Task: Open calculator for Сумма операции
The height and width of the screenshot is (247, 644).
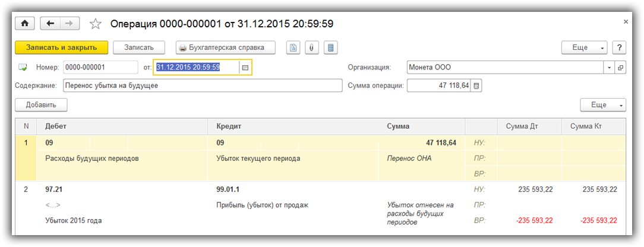Action: (476, 86)
